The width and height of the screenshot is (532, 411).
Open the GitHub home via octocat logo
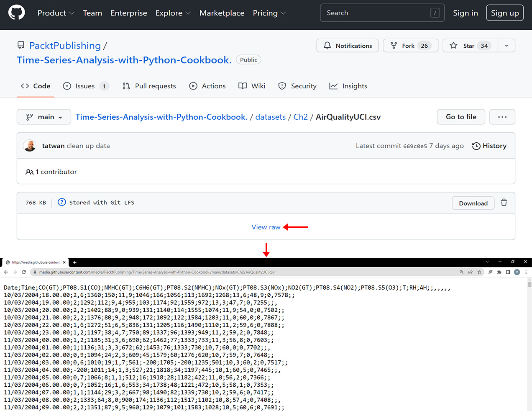[16, 13]
